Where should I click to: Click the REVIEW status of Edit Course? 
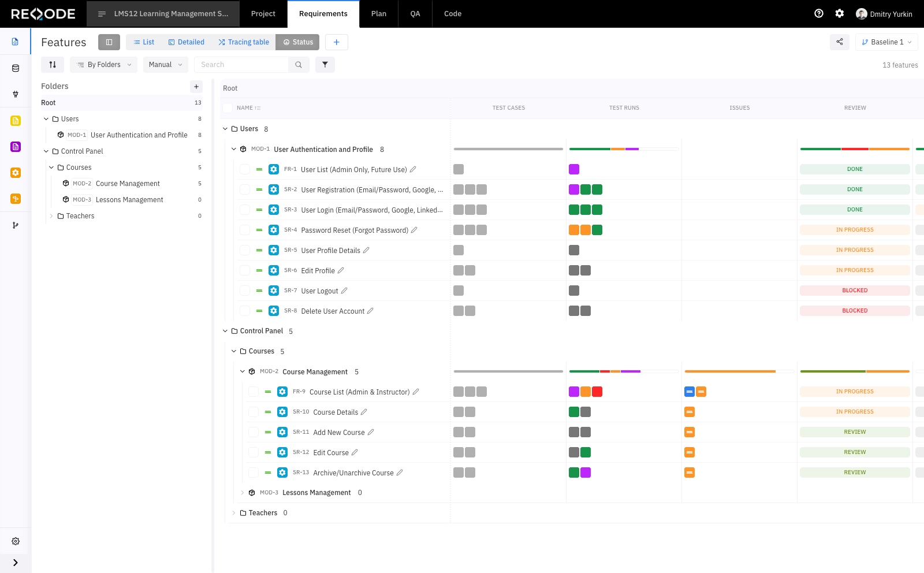[x=855, y=452]
